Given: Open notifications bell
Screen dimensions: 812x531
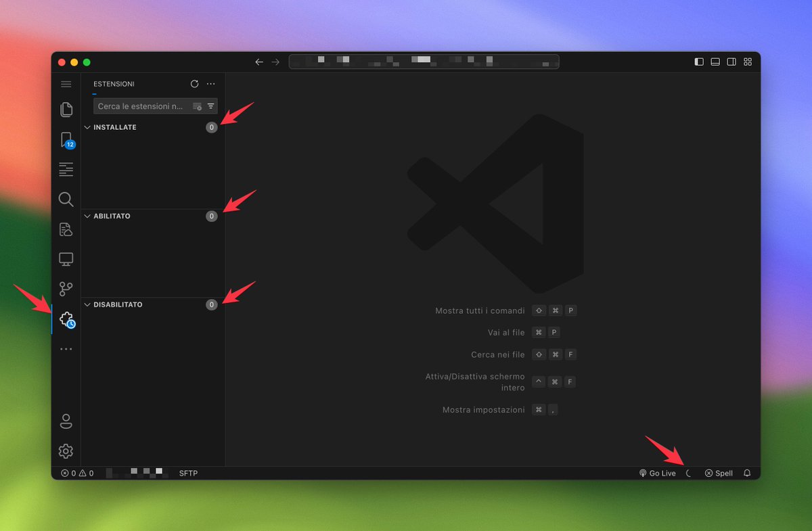Looking at the screenshot, I should (747, 474).
